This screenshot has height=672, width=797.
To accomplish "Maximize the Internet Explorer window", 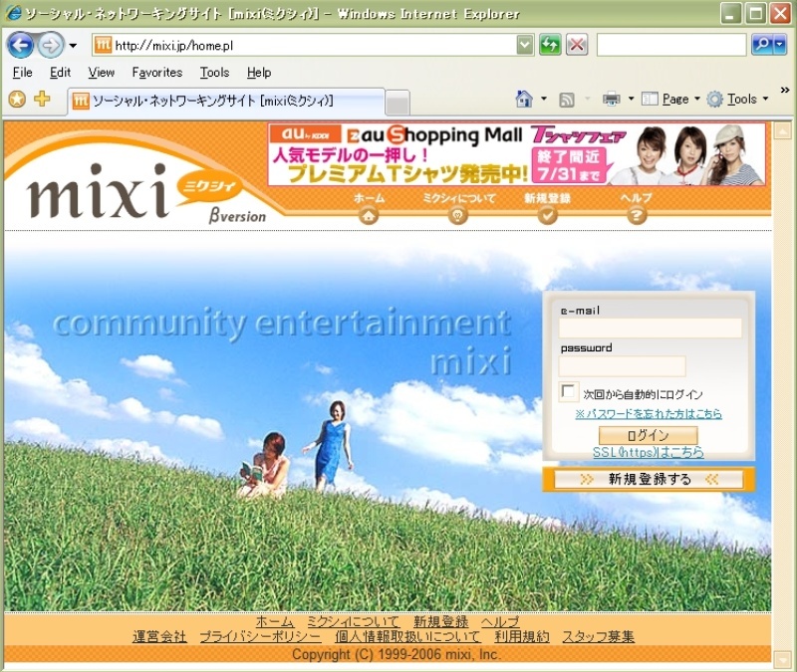I will tap(755, 13).
